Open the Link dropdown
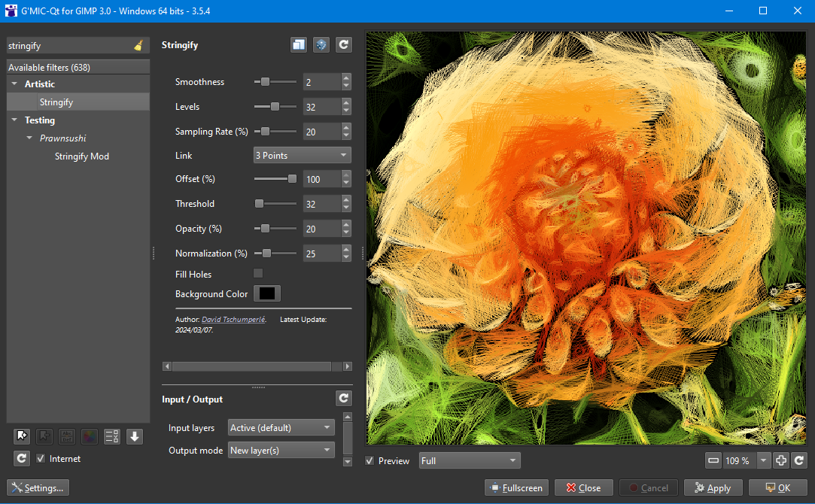815x504 pixels. [x=302, y=155]
